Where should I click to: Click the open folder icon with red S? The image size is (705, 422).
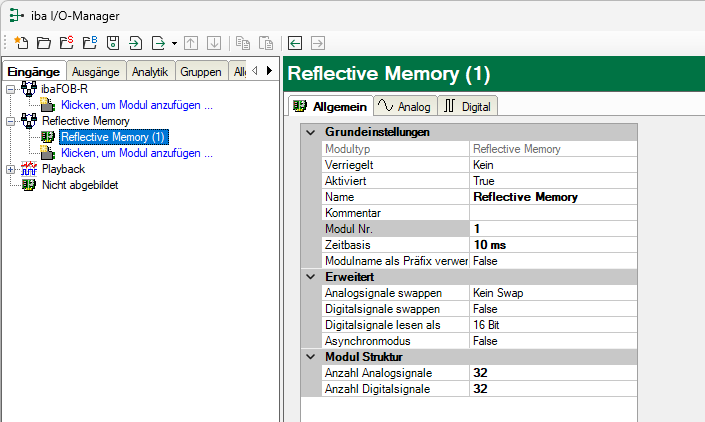[66, 43]
